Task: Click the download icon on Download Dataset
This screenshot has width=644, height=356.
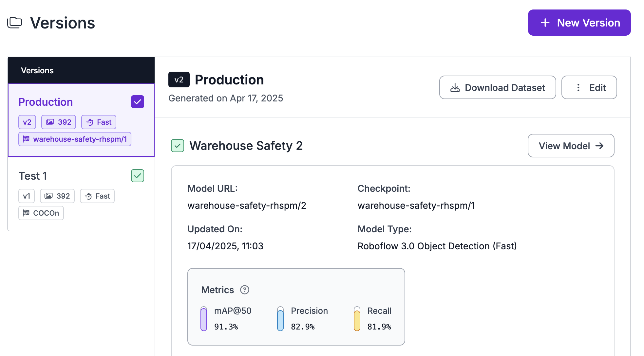Action: click(x=455, y=88)
